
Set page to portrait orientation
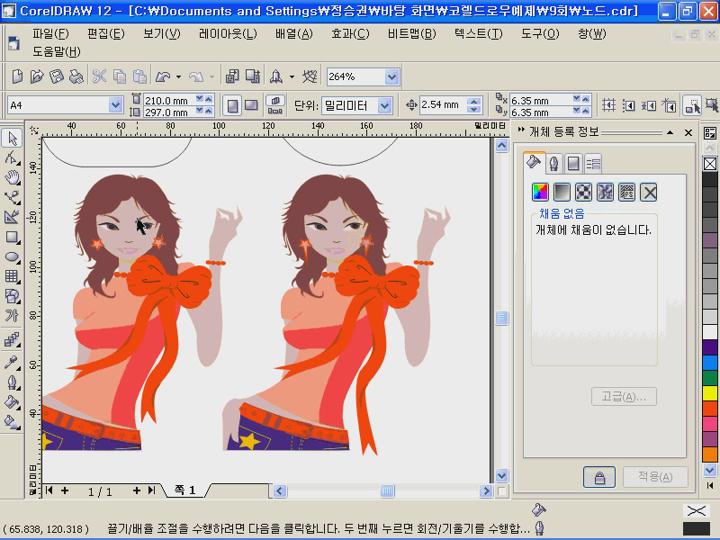point(232,106)
